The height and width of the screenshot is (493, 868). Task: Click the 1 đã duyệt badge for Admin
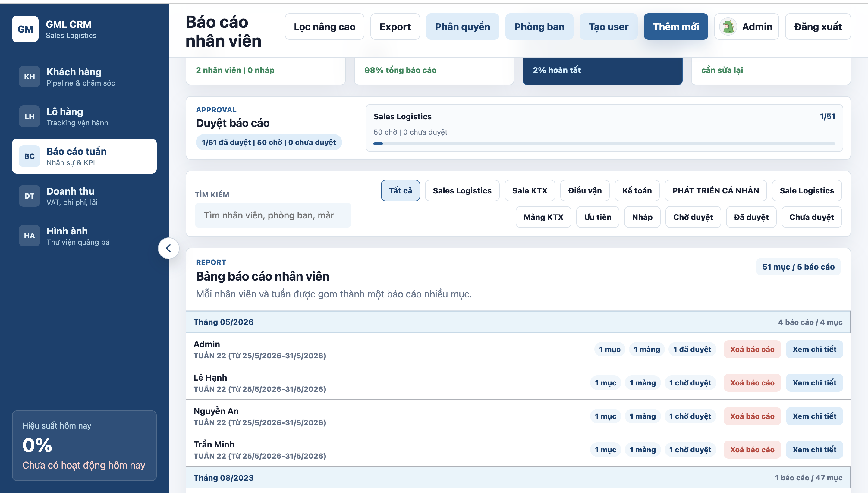tap(692, 350)
